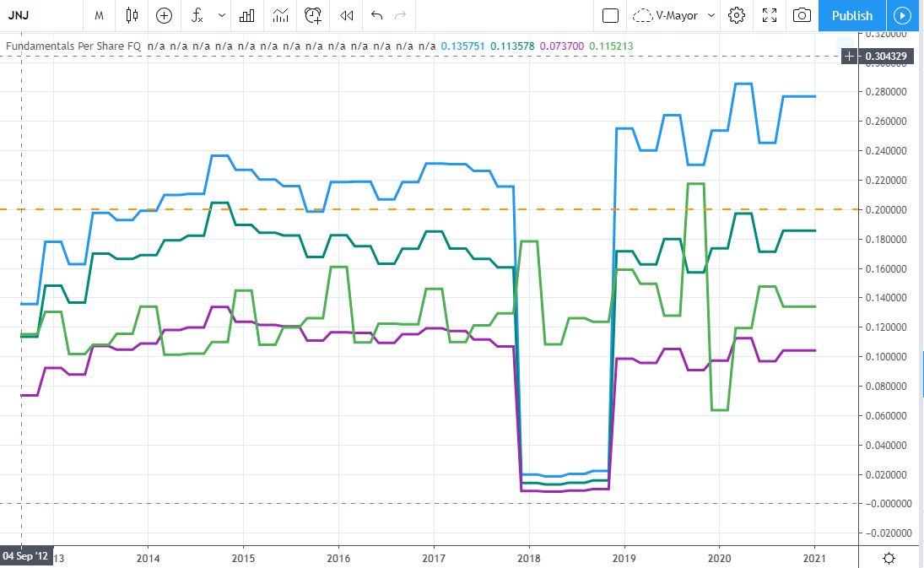Open the financials bar chart icon
The image size is (924, 568).
[247, 15]
